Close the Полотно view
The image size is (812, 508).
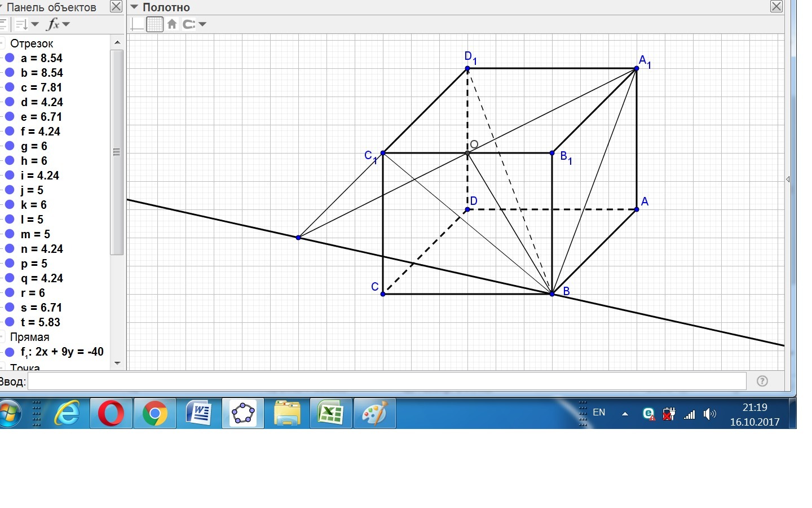pyautogui.click(x=776, y=7)
